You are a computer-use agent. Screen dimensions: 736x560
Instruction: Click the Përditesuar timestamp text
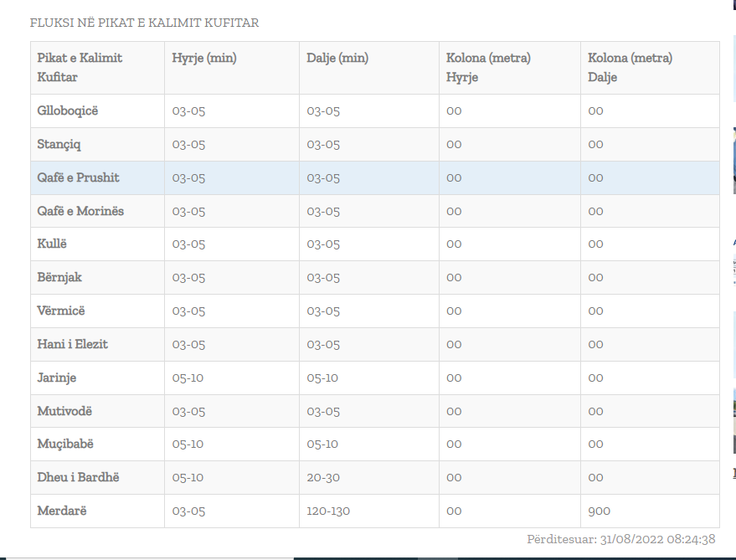620,540
